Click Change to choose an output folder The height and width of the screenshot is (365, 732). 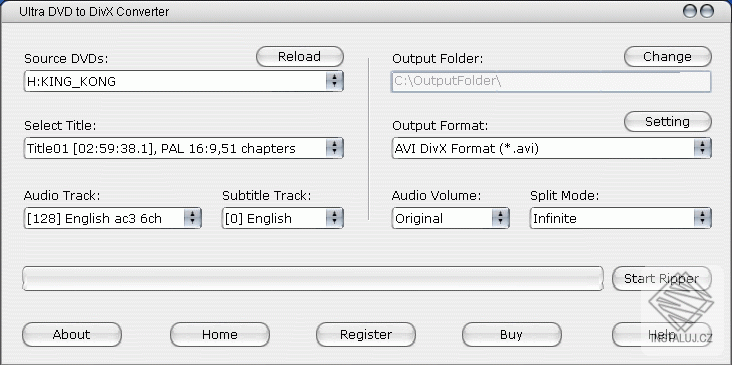668,57
